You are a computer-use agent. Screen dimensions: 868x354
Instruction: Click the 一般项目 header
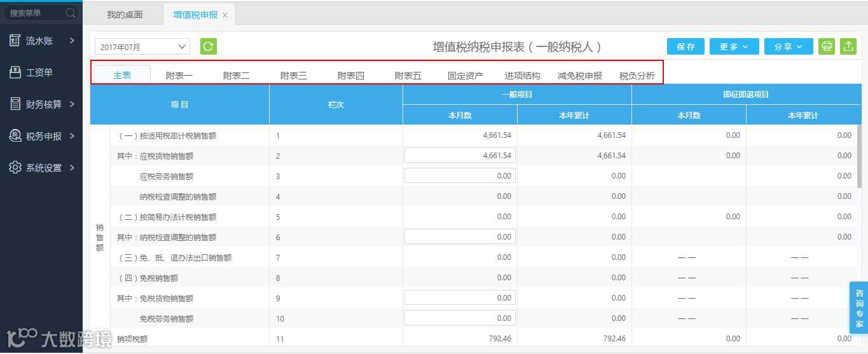517,95
